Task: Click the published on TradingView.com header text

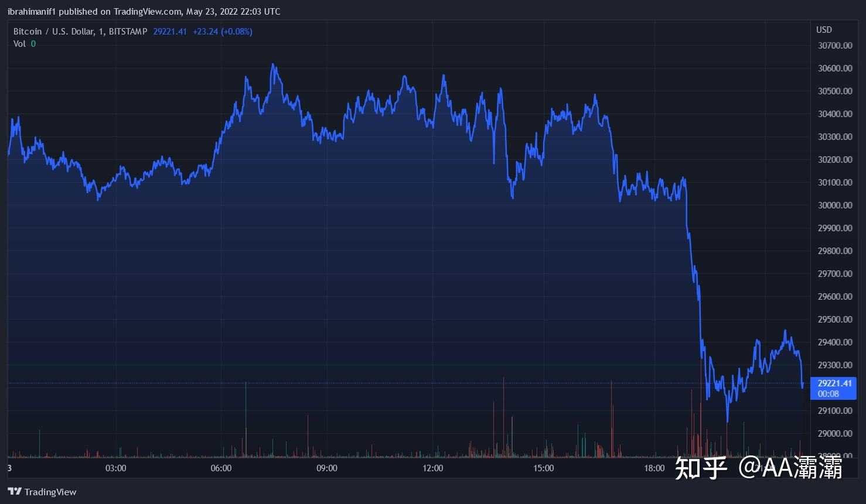Action: pyautogui.click(x=121, y=12)
